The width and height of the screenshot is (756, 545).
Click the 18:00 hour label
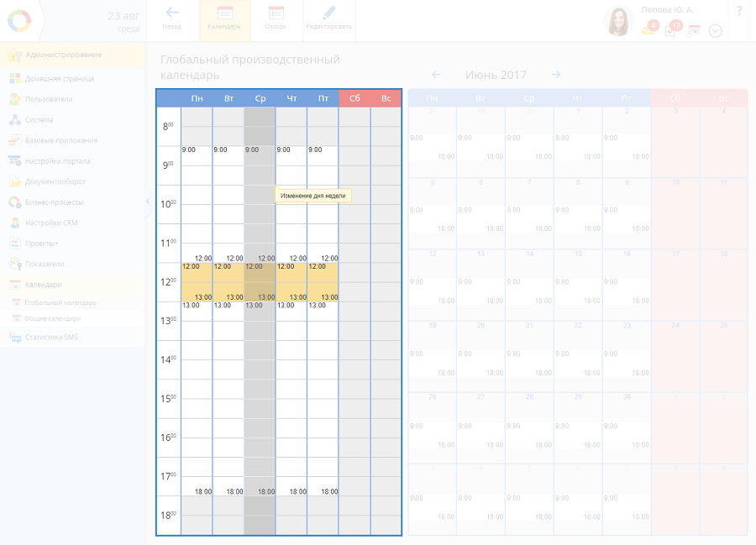[x=168, y=516]
